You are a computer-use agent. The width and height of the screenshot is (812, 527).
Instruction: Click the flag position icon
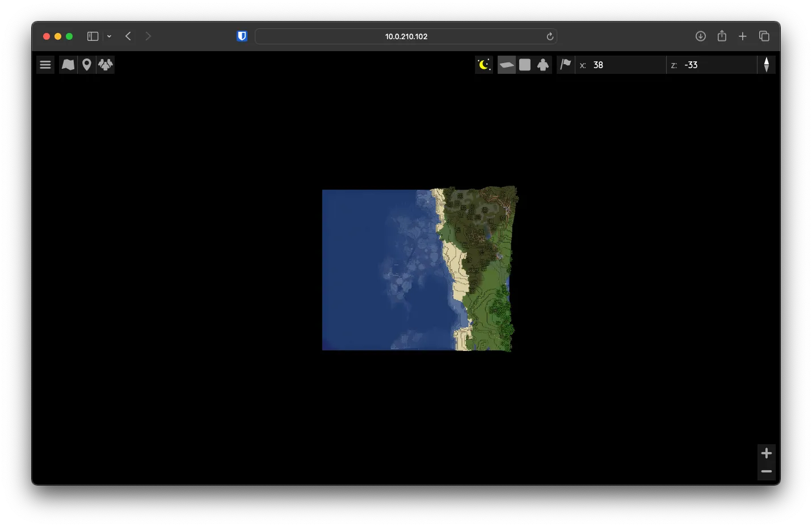coord(565,65)
